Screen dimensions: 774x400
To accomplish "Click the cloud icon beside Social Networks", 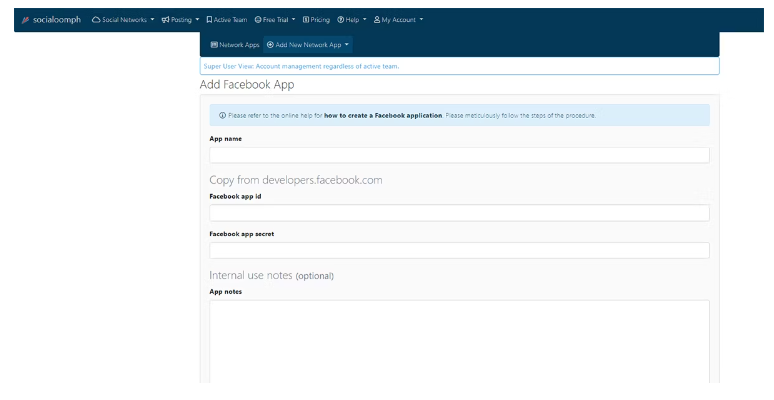I will tap(96, 20).
